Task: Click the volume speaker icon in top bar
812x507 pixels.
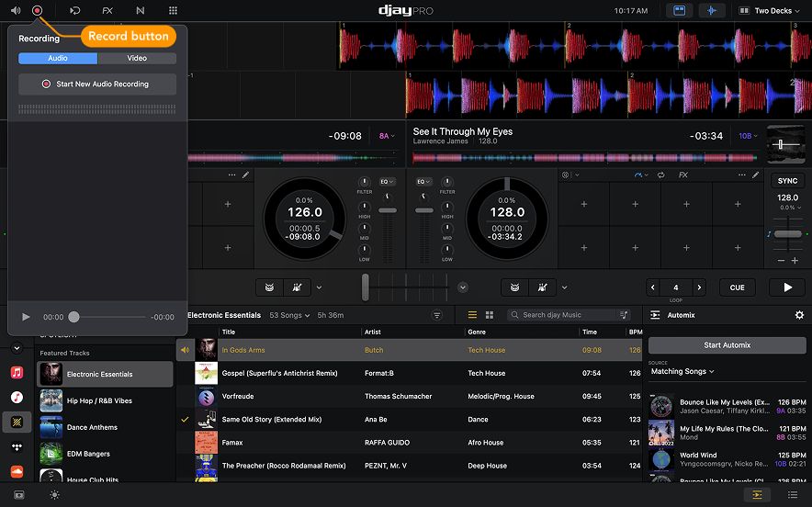Action: [x=16, y=10]
